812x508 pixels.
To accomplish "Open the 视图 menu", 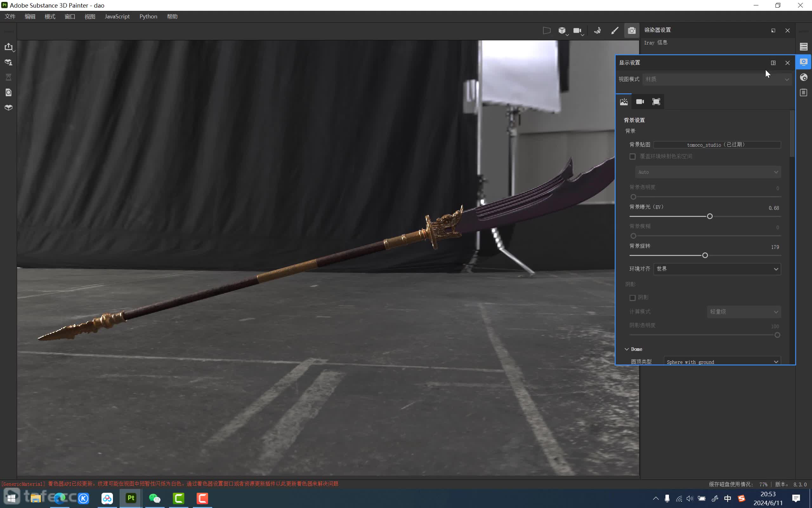I will [90, 17].
